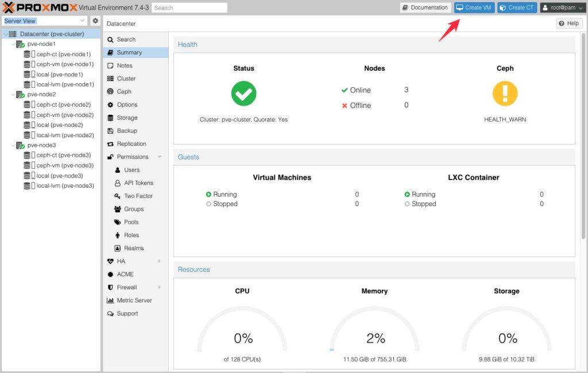Collapse the pve-node2 tree node

click(x=13, y=95)
